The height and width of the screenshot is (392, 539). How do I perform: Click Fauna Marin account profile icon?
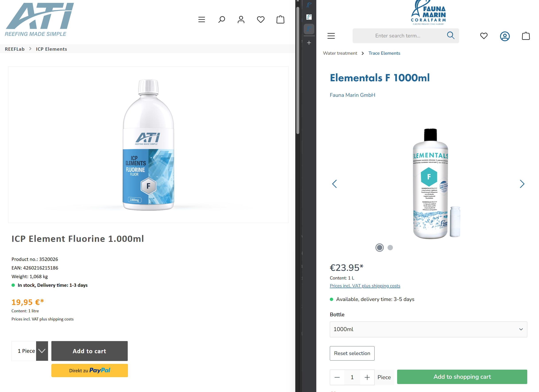pyautogui.click(x=505, y=36)
